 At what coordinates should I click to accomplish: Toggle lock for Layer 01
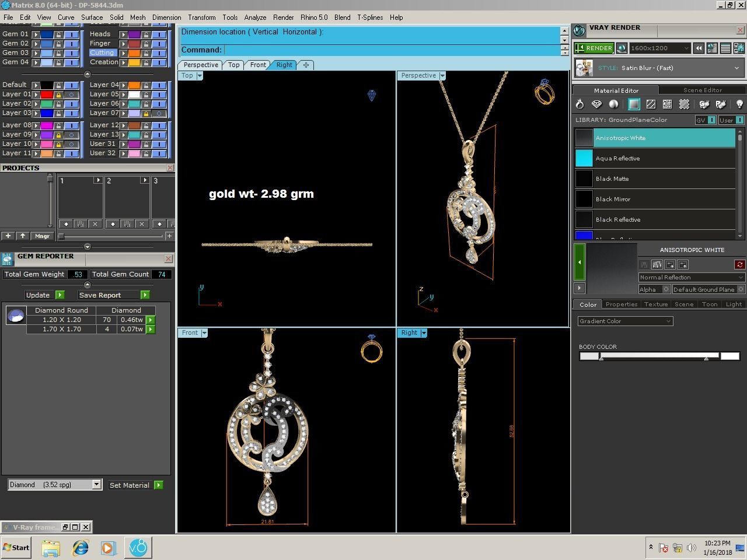pos(58,94)
